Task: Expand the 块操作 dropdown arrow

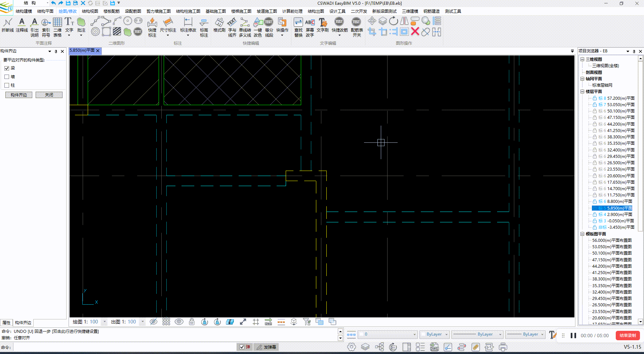Action: click(x=282, y=35)
